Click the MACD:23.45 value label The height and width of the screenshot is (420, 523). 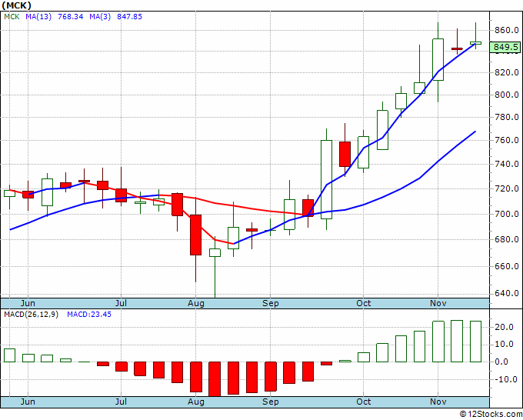89,315
